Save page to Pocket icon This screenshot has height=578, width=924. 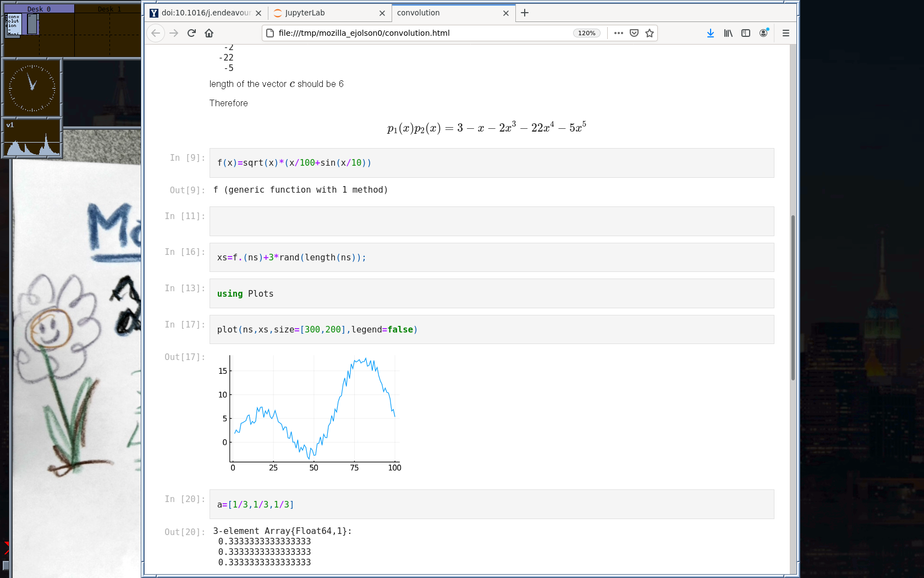pos(634,33)
